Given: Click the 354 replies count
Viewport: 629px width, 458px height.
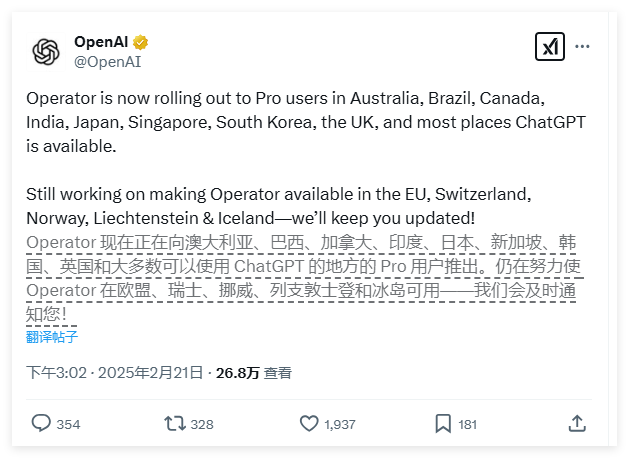Looking at the screenshot, I should [x=68, y=424].
